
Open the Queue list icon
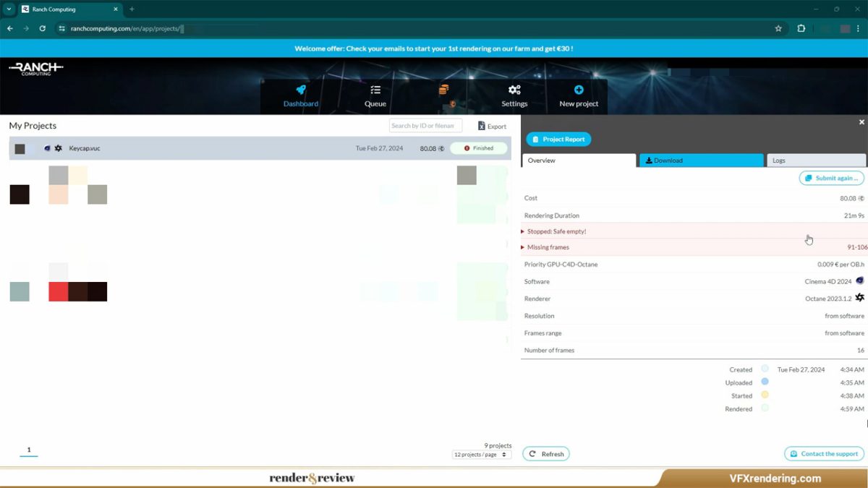tap(375, 90)
